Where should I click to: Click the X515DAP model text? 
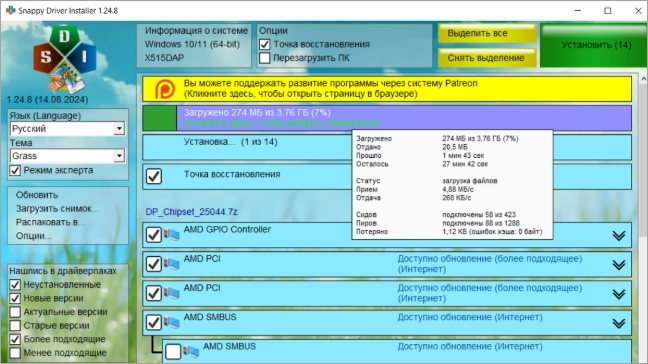pyautogui.click(x=164, y=58)
